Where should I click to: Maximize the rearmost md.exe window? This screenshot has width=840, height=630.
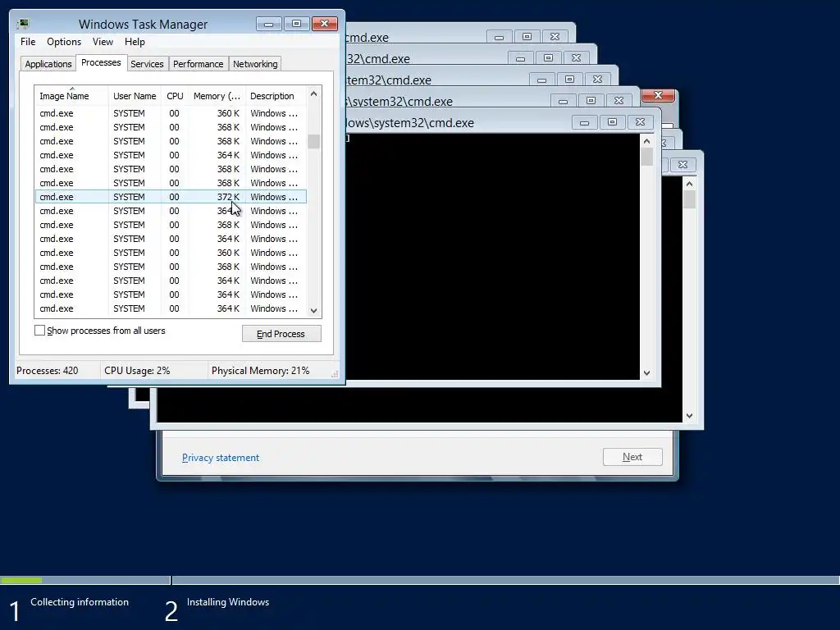click(527, 37)
